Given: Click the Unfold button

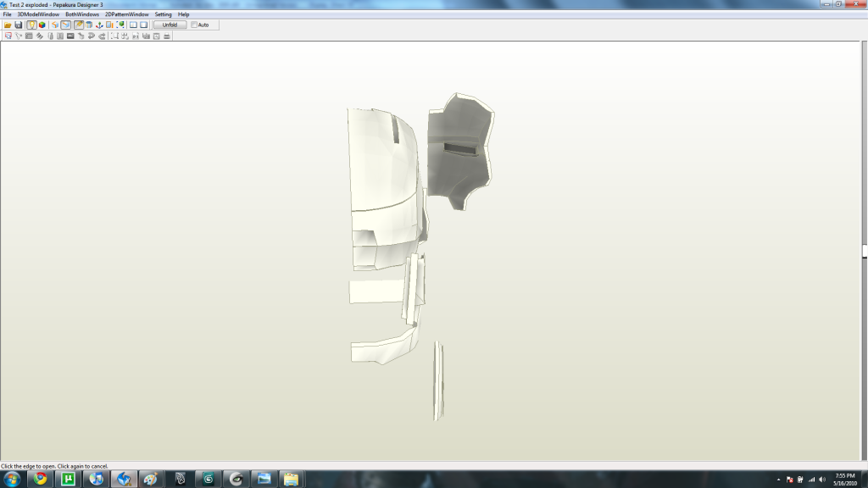Looking at the screenshot, I should point(170,25).
